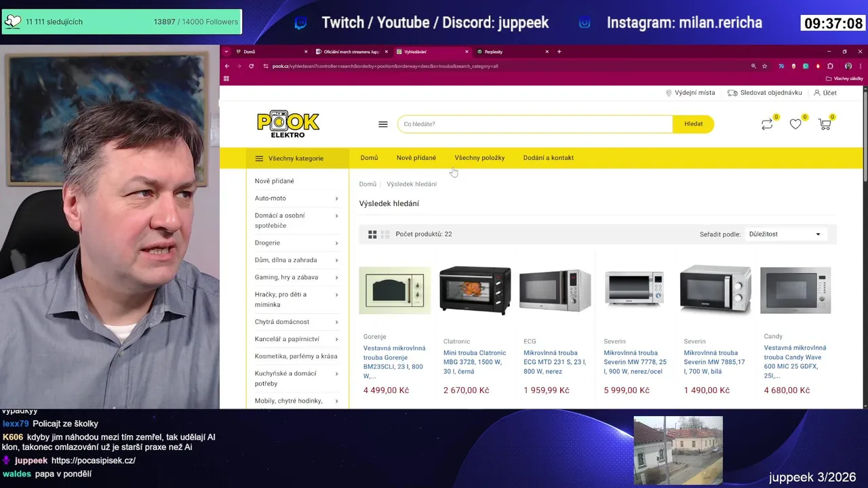Expand Gaming, hry a zábava category
This screenshot has height=488, width=868.
(336, 277)
